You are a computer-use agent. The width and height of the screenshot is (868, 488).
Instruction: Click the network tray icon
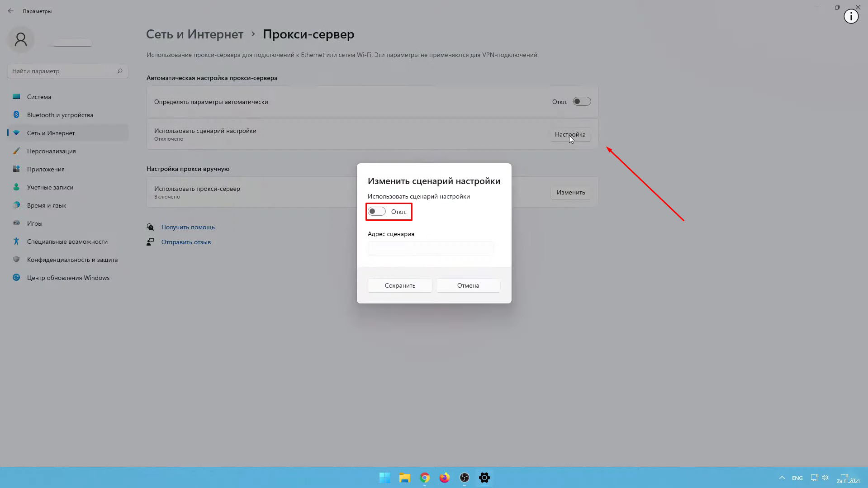pyautogui.click(x=814, y=478)
